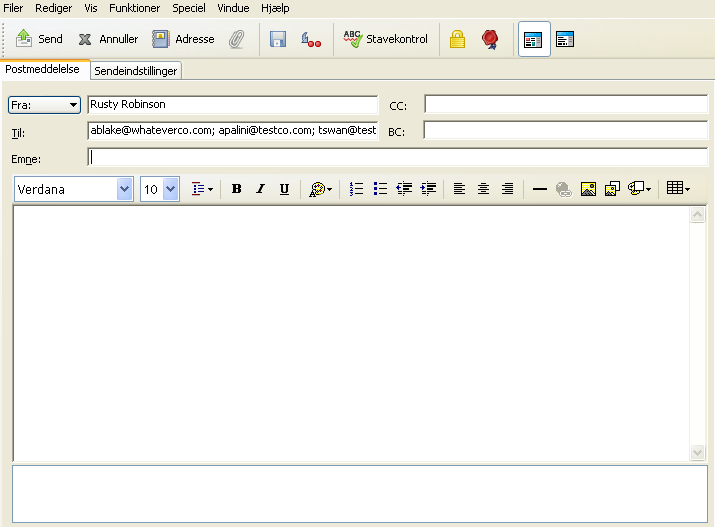The width and height of the screenshot is (715, 527).
Task: Open the paragraph style dropdown icon
Action: (x=202, y=189)
